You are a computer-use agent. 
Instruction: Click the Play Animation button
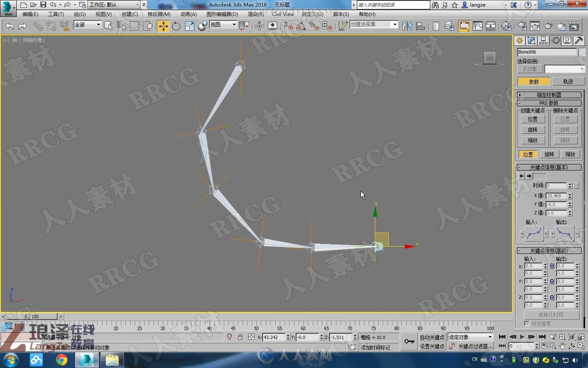pyautogui.click(x=522, y=337)
